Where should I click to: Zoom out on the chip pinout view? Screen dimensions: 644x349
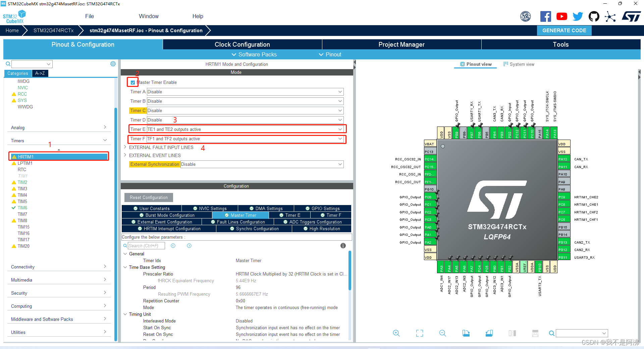tap(443, 333)
